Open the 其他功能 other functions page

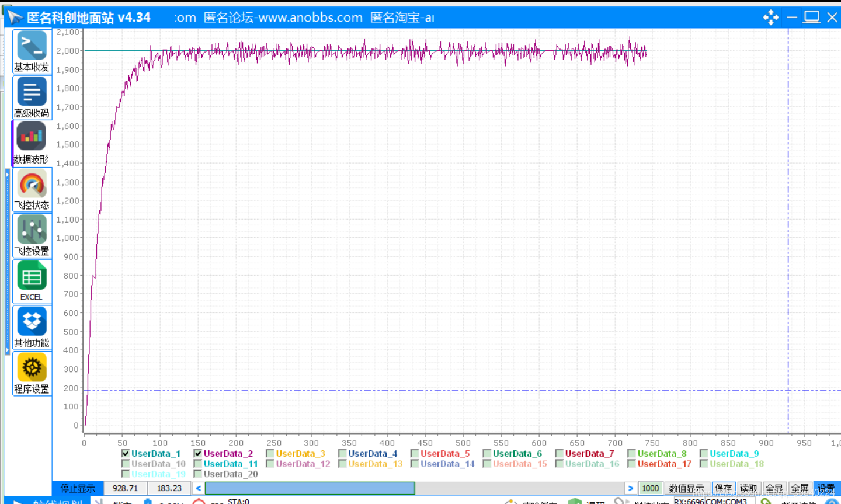click(x=32, y=328)
